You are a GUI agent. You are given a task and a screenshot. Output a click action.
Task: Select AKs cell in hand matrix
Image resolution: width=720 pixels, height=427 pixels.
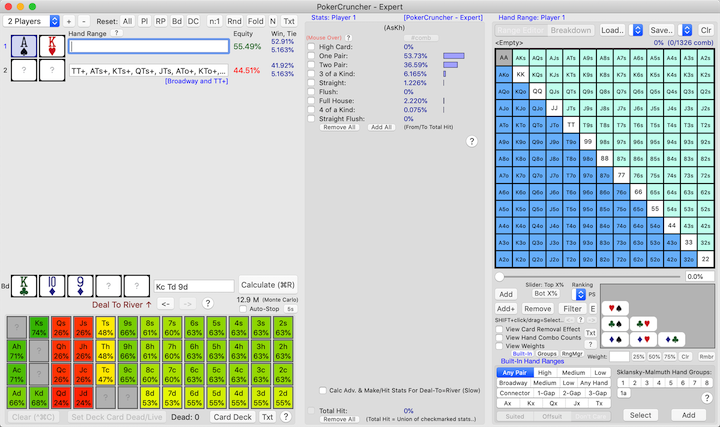(521, 58)
